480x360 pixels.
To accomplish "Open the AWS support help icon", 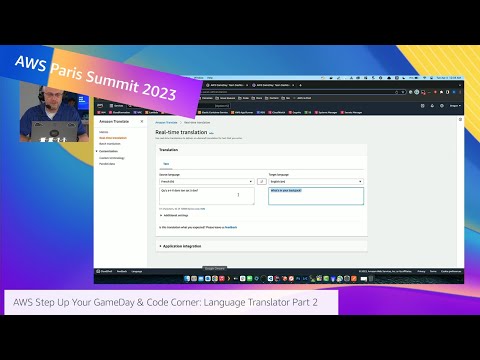I will point(442,106).
